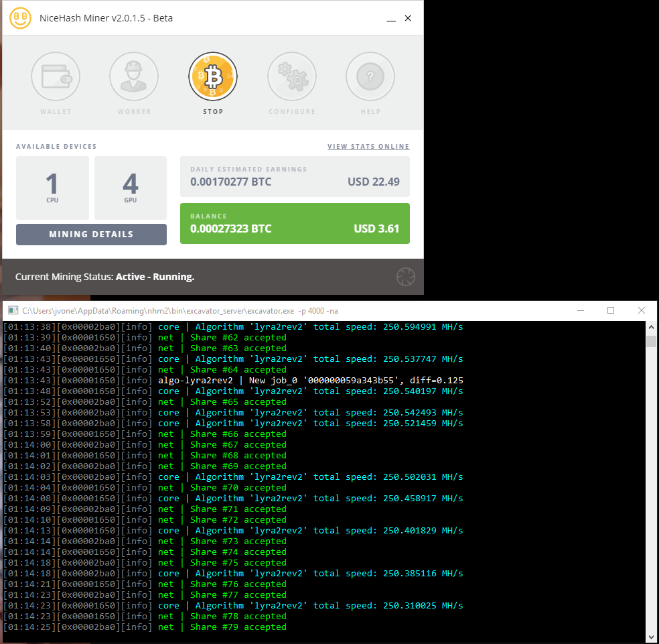Close the excavator console window
Screen dimensions: 659x644
pos(642,310)
